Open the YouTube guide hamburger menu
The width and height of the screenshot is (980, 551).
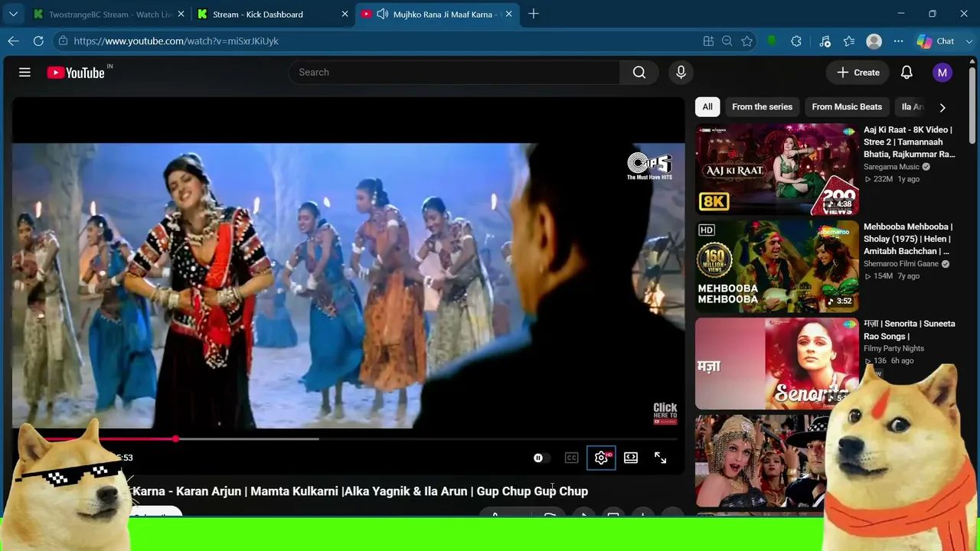pyautogui.click(x=24, y=72)
